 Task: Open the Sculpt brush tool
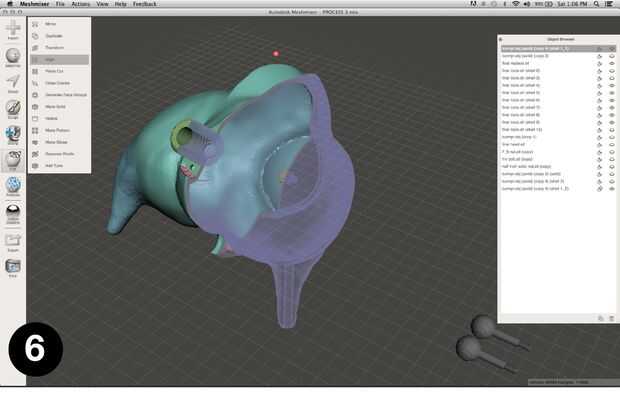coord(13,109)
